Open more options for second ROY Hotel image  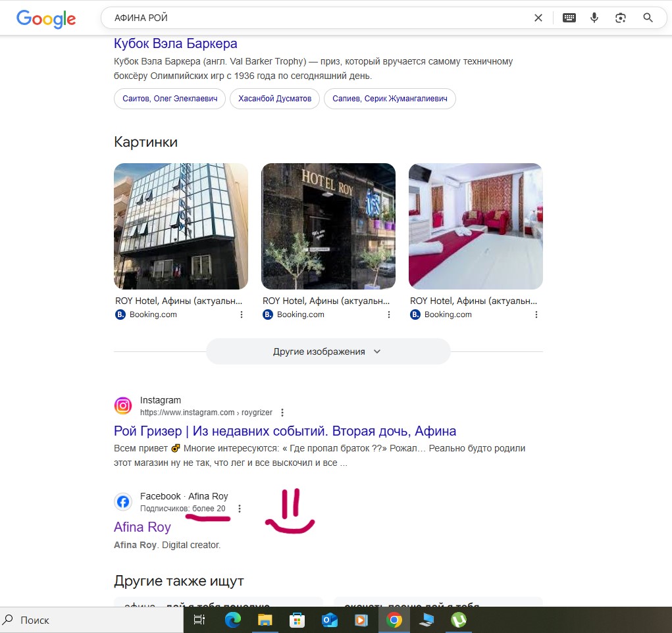tap(389, 315)
